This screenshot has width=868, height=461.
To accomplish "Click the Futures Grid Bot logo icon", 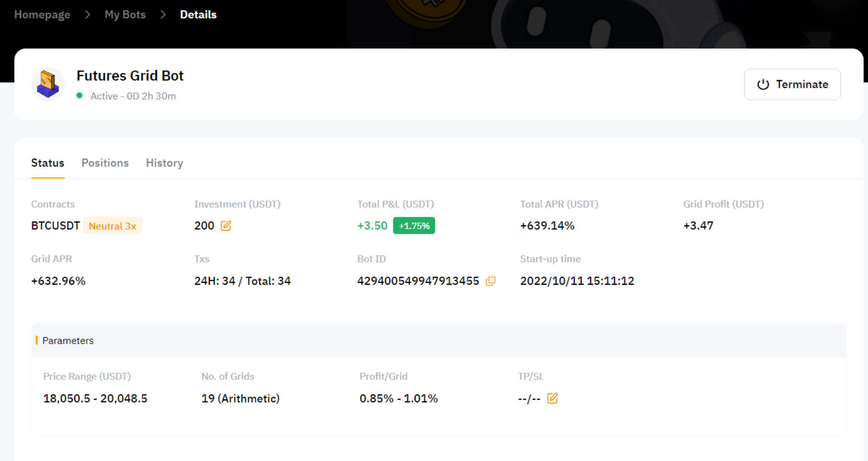I will (x=48, y=84).
